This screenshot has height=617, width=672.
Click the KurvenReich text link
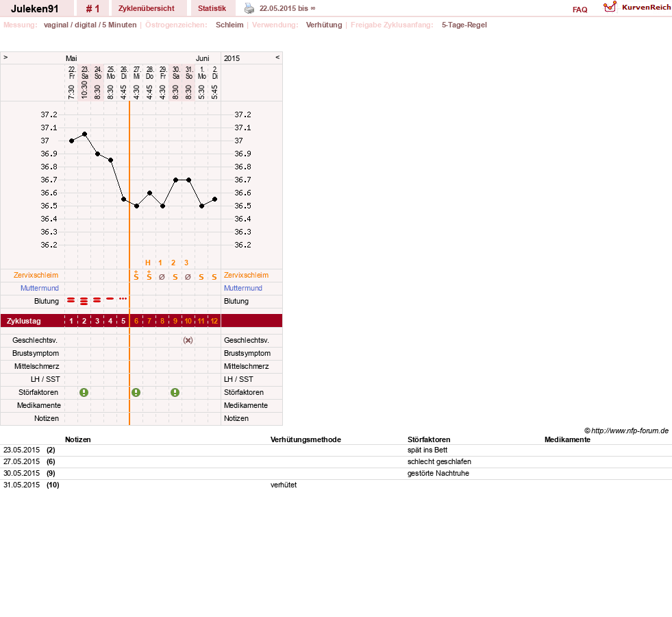tap(646, 8)
